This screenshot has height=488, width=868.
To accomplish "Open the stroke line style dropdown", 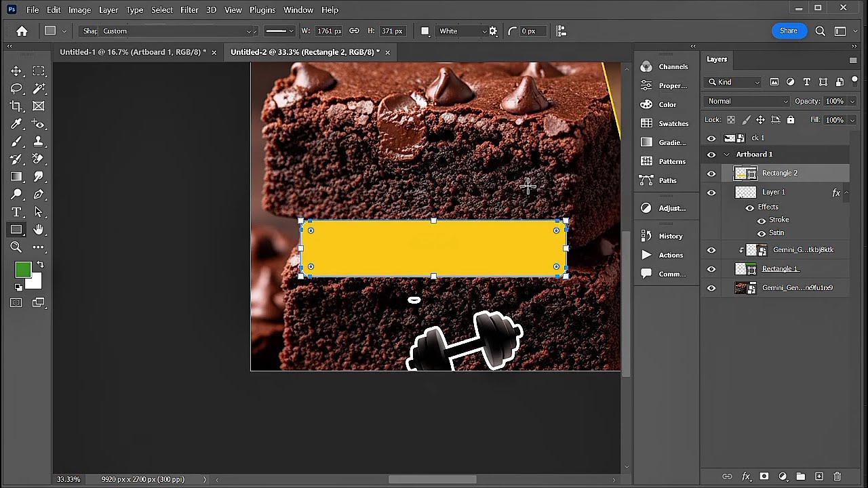I will (279, 31).
